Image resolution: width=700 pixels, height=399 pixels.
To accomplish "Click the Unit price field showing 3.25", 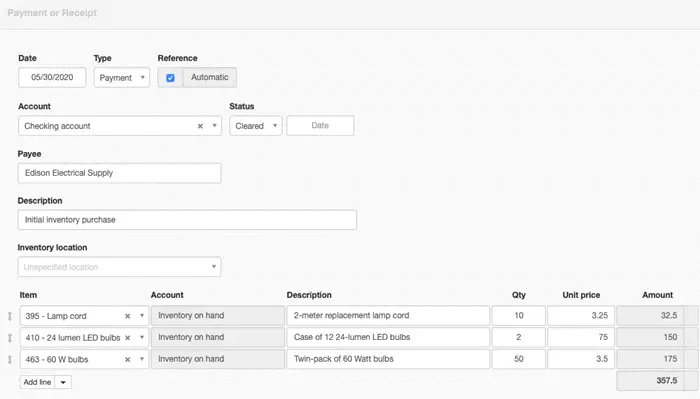I will 581,316.
